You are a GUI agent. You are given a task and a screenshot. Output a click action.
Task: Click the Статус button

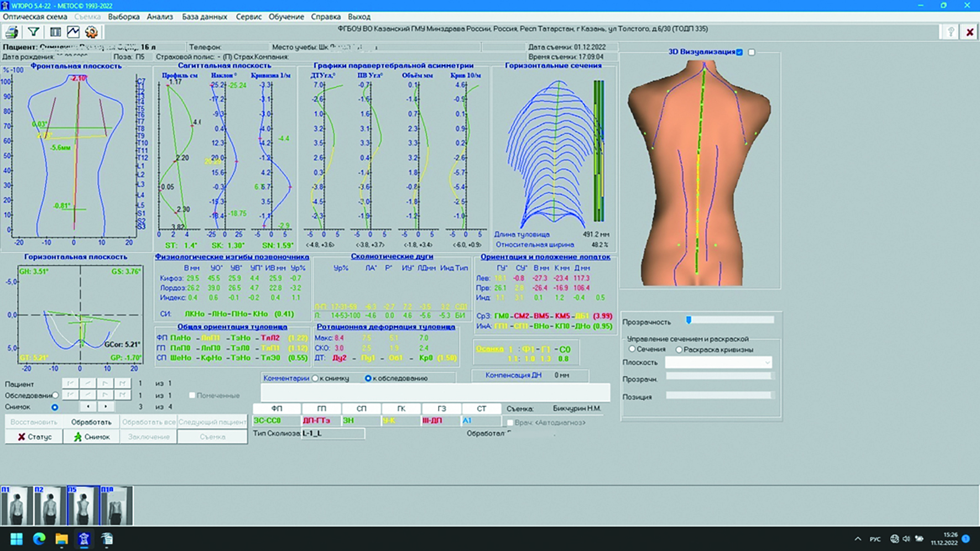[x=34, y=437]
